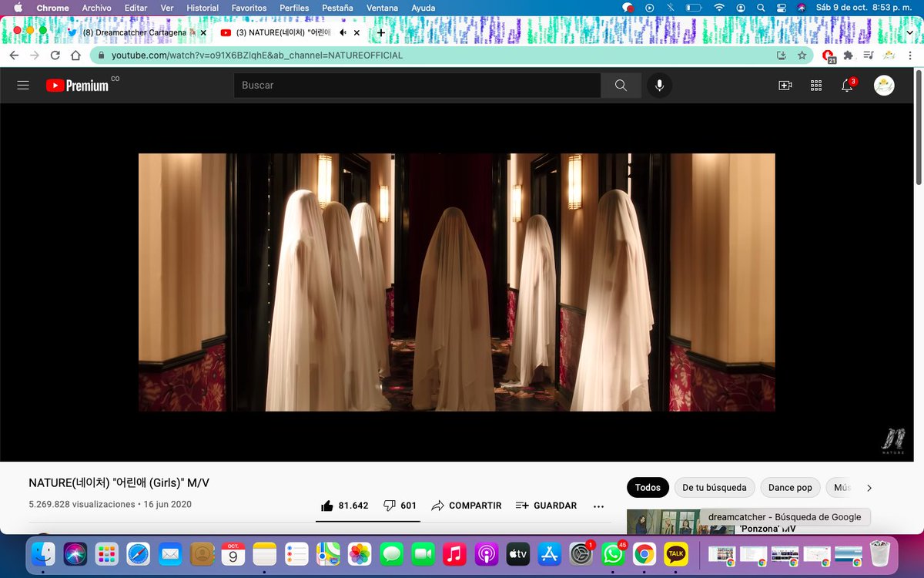This screenshot has height=578, width=924.
Task: Open KakaoTalk from the Dock
Action: coord(677,553)
